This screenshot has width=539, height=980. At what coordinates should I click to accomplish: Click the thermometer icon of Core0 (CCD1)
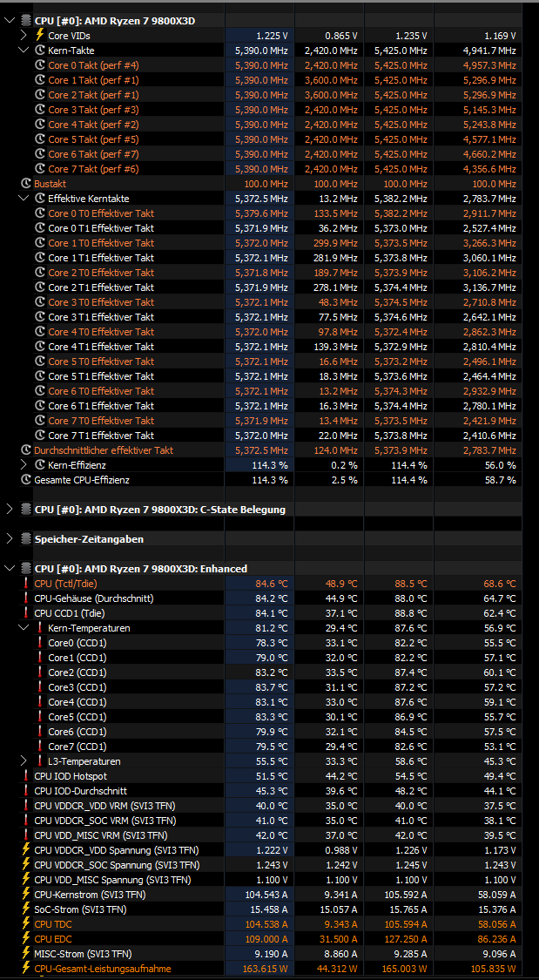coord(40,643)
